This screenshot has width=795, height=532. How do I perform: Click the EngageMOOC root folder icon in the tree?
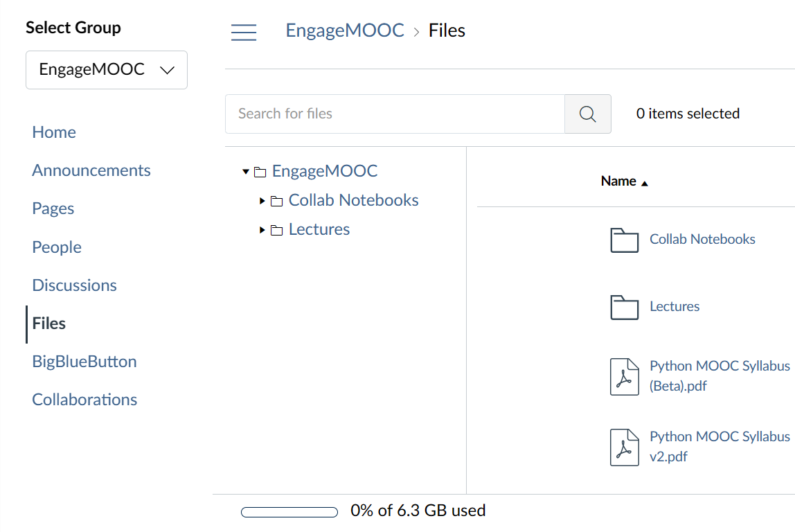point(260,172)
